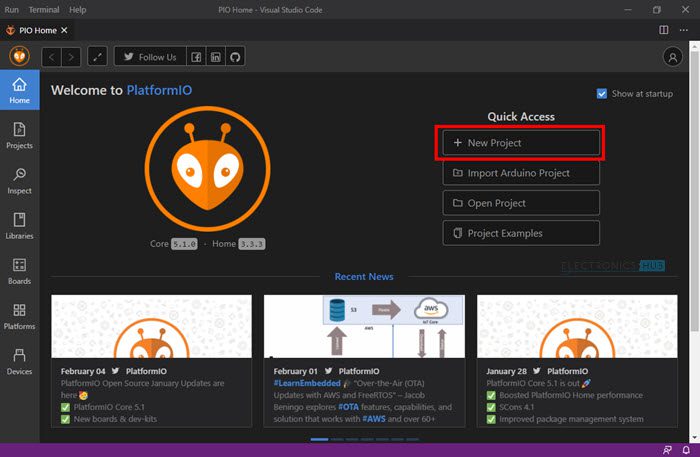This screenshot has width=700, height=457.
Task: Click the feedback icon in status bar
Action: [667, 450]
